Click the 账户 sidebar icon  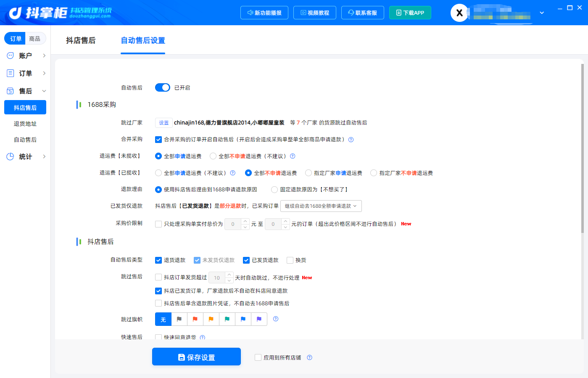[x=10, y=56]
